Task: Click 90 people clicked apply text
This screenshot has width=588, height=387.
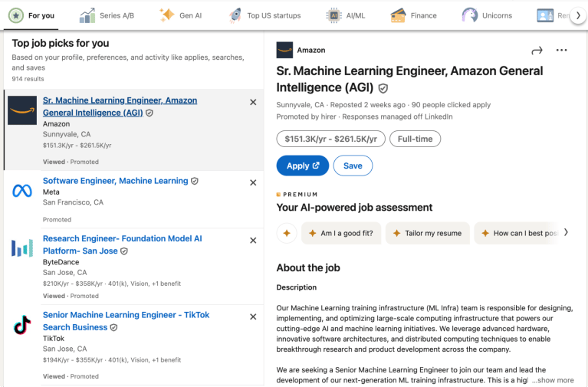Action: (x=451, y=105)
